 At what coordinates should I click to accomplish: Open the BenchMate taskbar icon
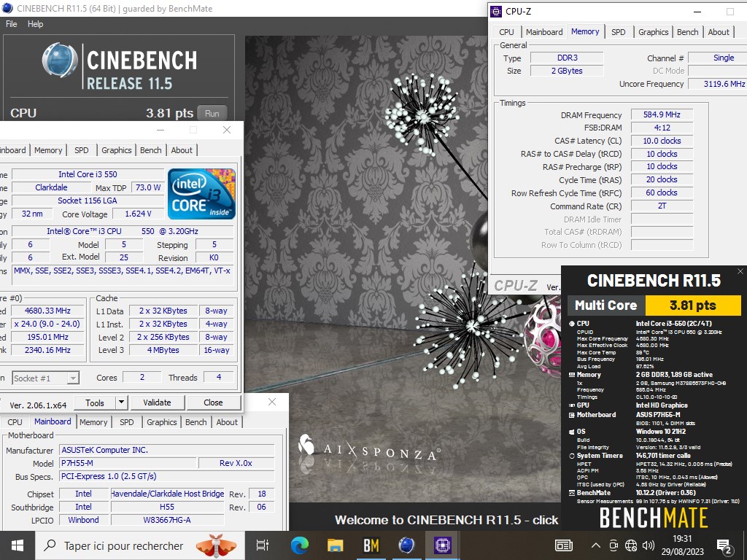(371, 545)
